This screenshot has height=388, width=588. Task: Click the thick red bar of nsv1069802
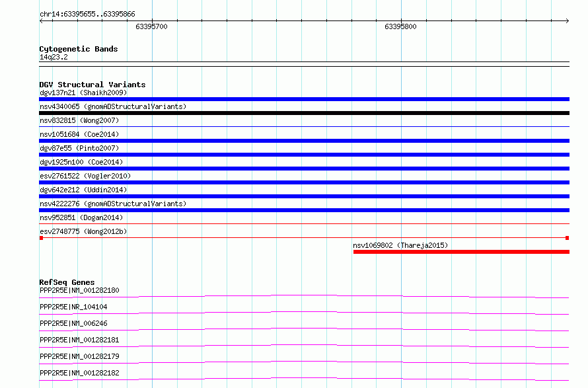click(461, 252)
